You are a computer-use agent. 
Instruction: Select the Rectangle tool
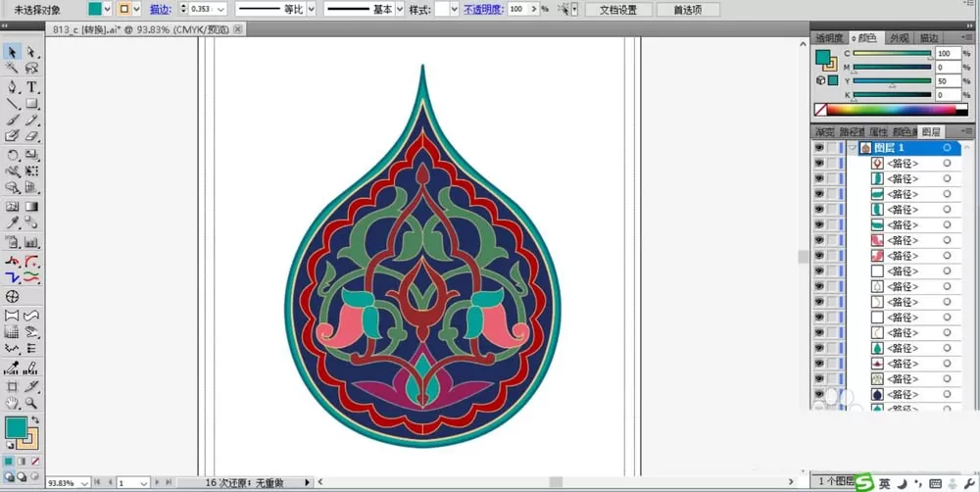tap(31, 104)
